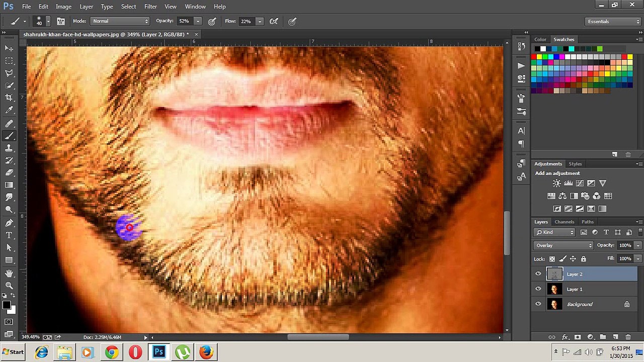Hide Layer 1 visibility eye
The image size is (644, 362).
(x=538, y=289)
